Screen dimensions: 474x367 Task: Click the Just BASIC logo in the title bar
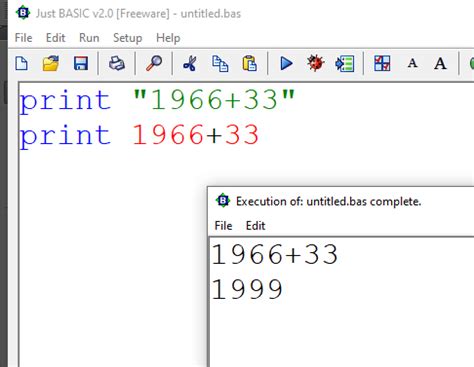(23, 13)
